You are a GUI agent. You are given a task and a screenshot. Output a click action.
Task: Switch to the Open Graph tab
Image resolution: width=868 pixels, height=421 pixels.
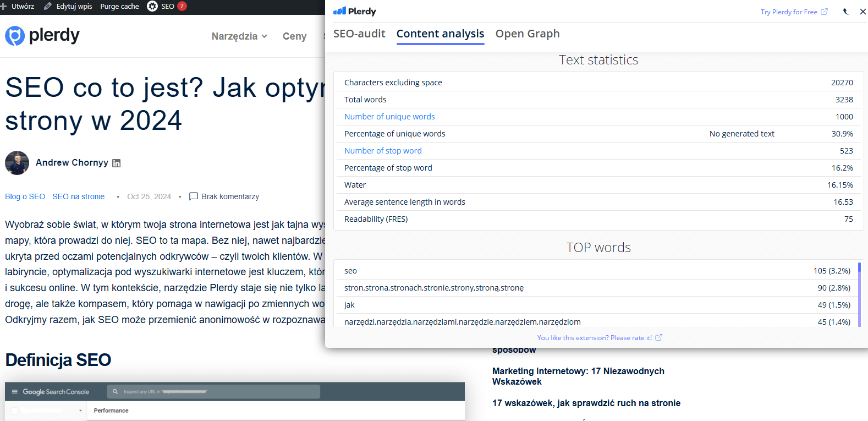[x=528, y=34]
